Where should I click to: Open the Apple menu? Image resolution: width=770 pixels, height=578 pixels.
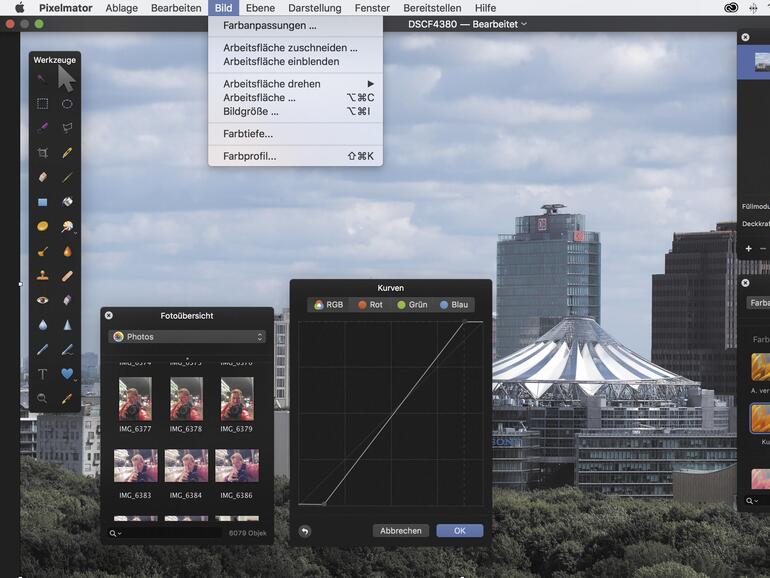pos(19,8)
